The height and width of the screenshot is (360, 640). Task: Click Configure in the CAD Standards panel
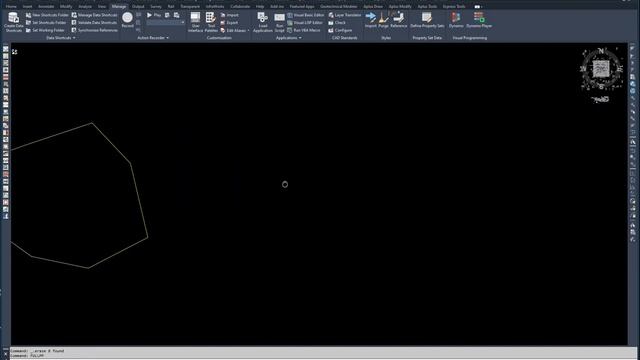click(x=340, y=30)
